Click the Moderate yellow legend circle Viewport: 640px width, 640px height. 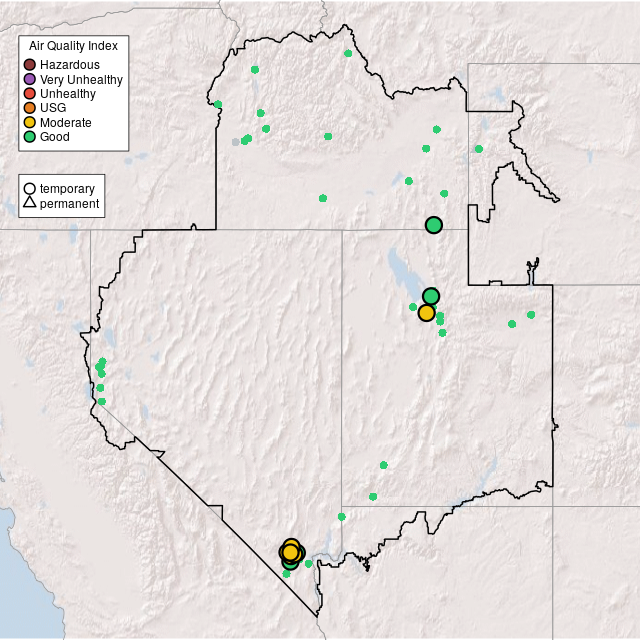coord(30,122)
